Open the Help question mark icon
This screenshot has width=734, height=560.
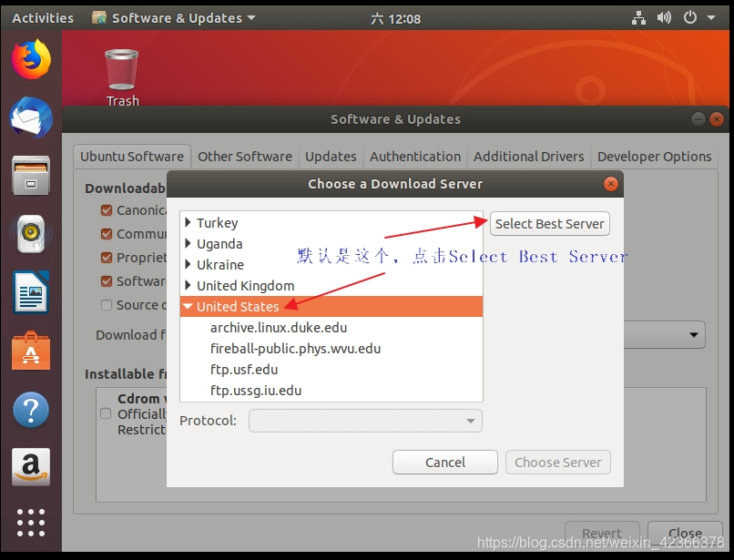coord(31,410)
